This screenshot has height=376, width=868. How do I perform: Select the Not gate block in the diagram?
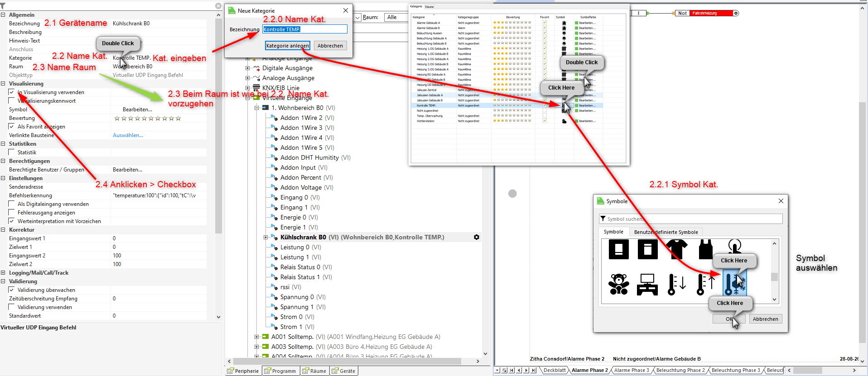point(683,13)
